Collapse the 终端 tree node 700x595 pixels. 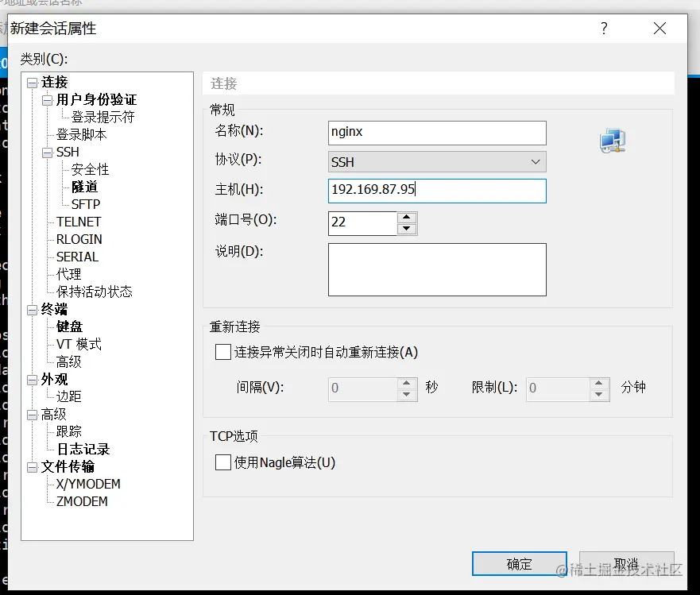click(x=32, y=311)
